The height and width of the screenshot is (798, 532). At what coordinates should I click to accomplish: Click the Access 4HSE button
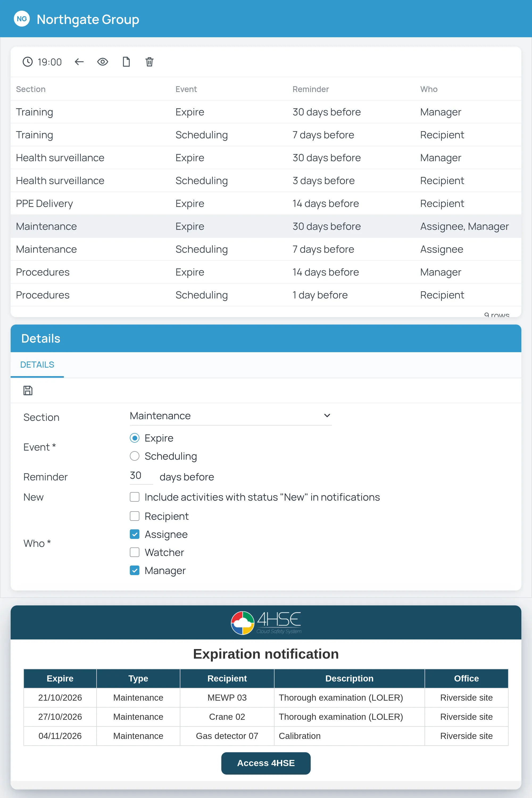pos(266,763)
